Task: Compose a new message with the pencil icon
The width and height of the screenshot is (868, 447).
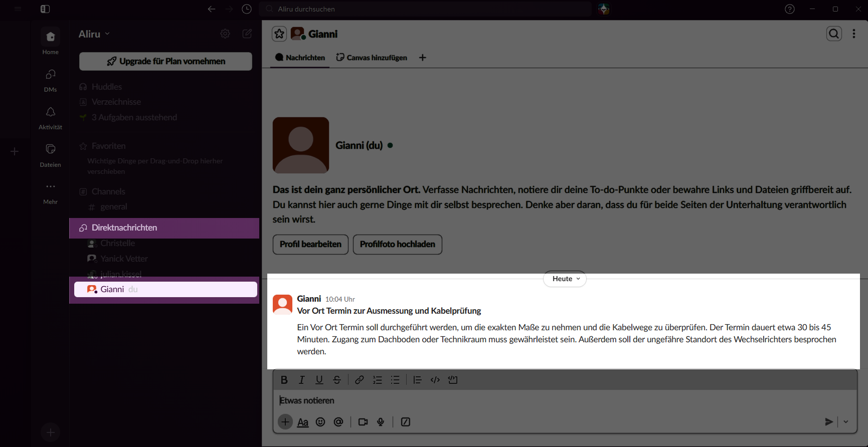Action: point(247,34)
